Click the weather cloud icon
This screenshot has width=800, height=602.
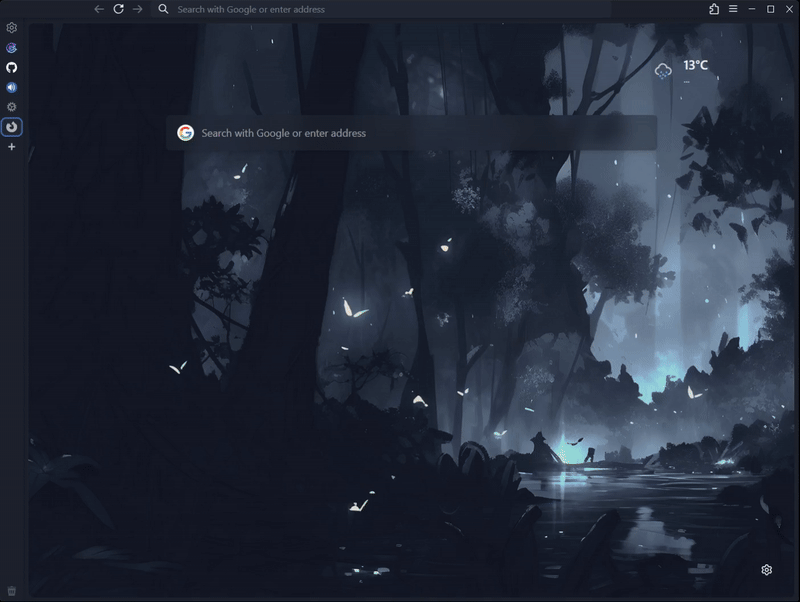[662, 71]
